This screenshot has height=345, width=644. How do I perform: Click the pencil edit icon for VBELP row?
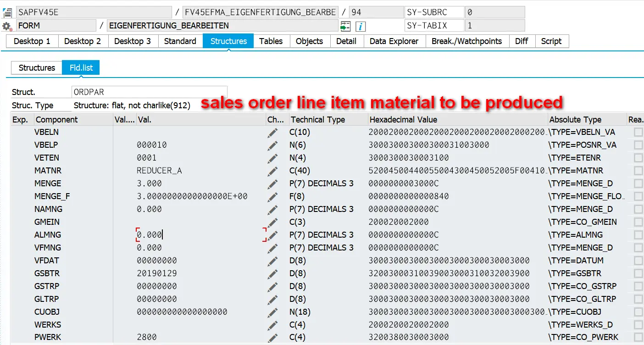(273, 145)
